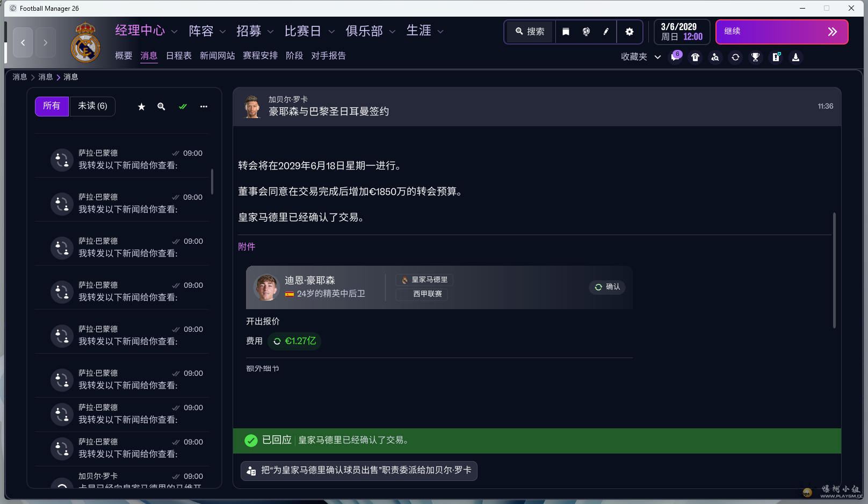Open the 赛程安排 schedule tab

pyautogui.click(x=259, y=55)
